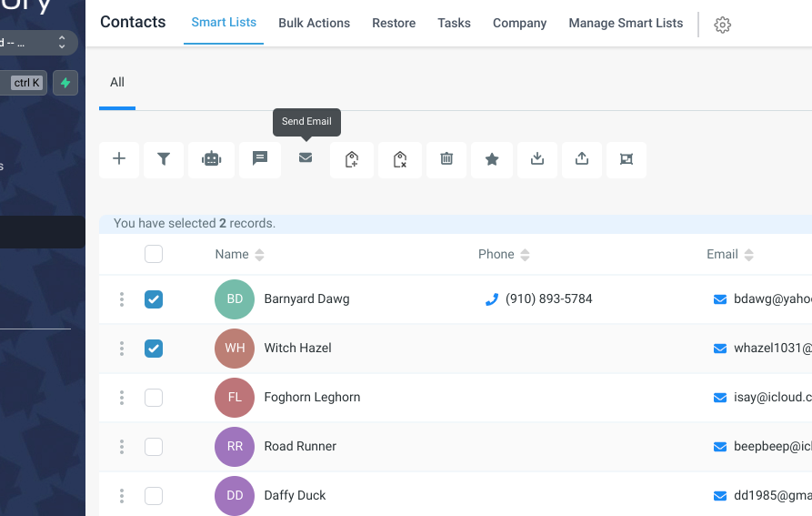The width and height of the screenshot is (812, 516).
Task: Open row menu dots for Foghorn Leghorn
Action: [x=122, y=398]
